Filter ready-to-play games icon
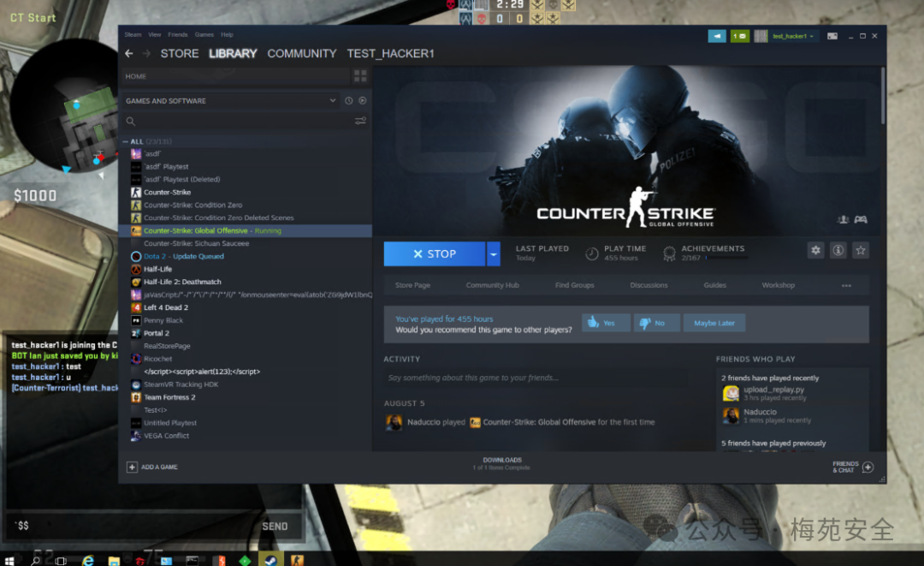924x566 pixels. pos(363,101)
